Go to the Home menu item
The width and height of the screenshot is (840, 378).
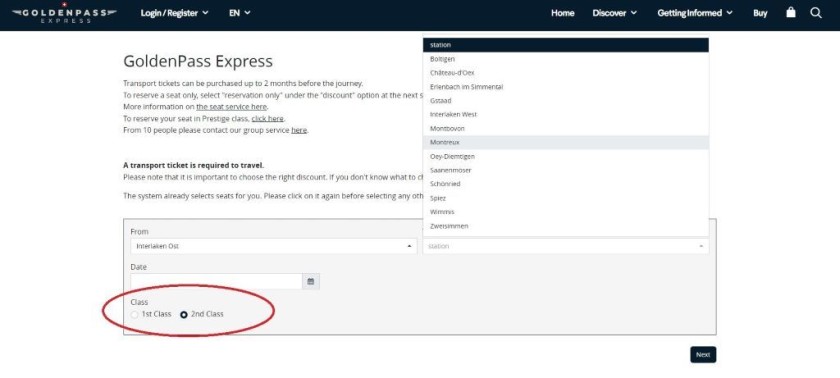click(562, 13)
